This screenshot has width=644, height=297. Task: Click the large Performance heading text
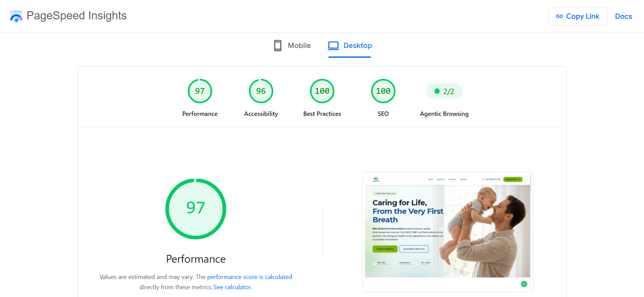196,259
